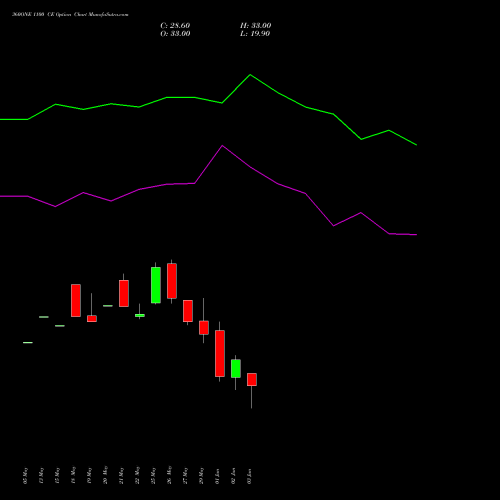Click the red candlestick for 18 May
The width and height of the screenshot is (500, 500).
(76, 300)
